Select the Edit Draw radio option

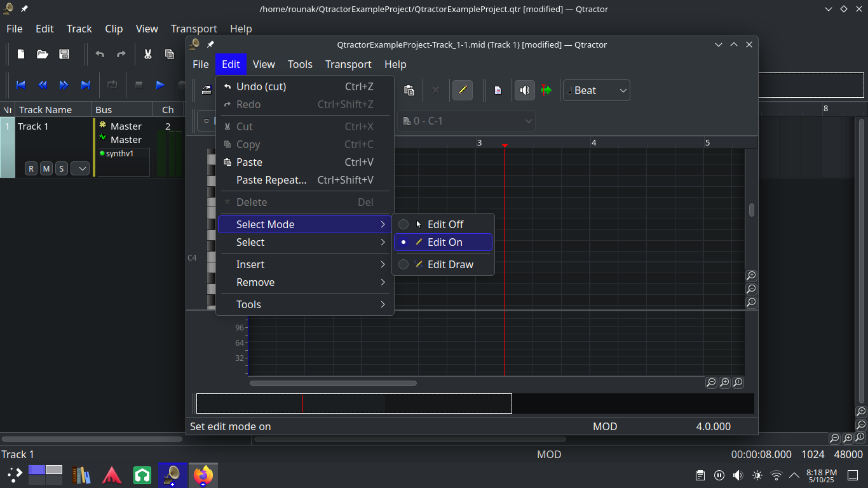coord(444,264)
